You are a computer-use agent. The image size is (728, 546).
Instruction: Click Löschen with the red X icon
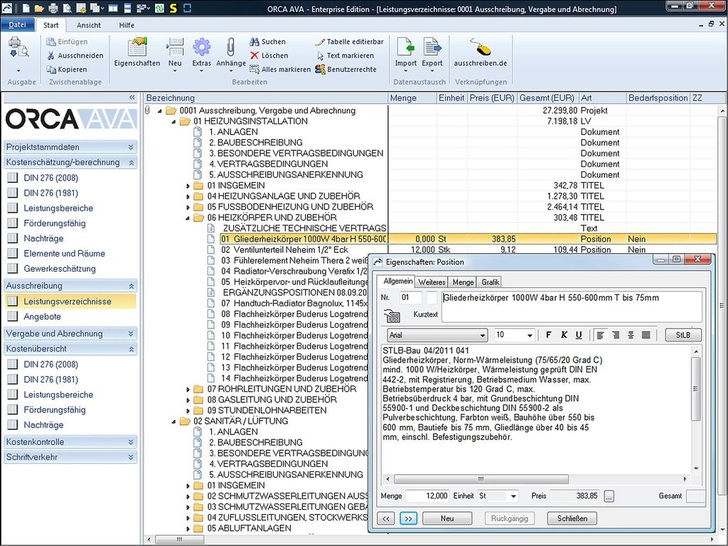[269, 56]
